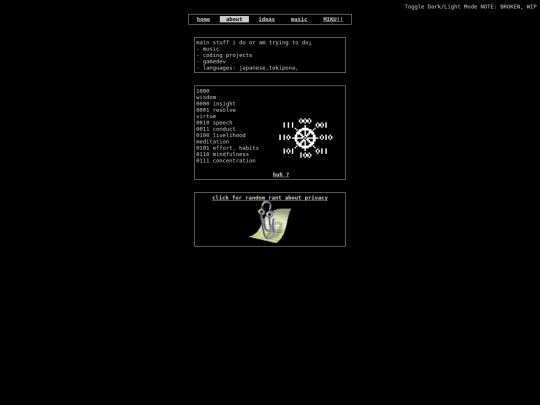
Task: Click the dharma wheel binary image
Action: (x=305, y=138)
